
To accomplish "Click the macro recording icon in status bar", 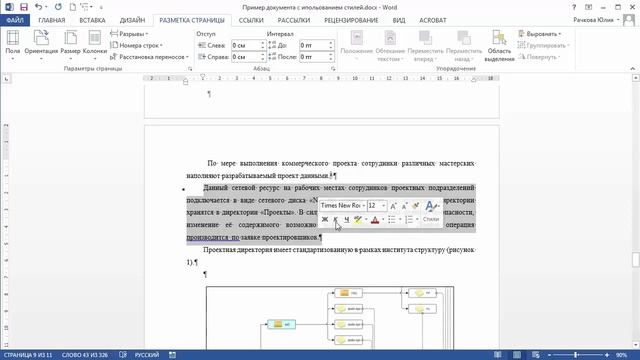I will [x=172, y=355].
